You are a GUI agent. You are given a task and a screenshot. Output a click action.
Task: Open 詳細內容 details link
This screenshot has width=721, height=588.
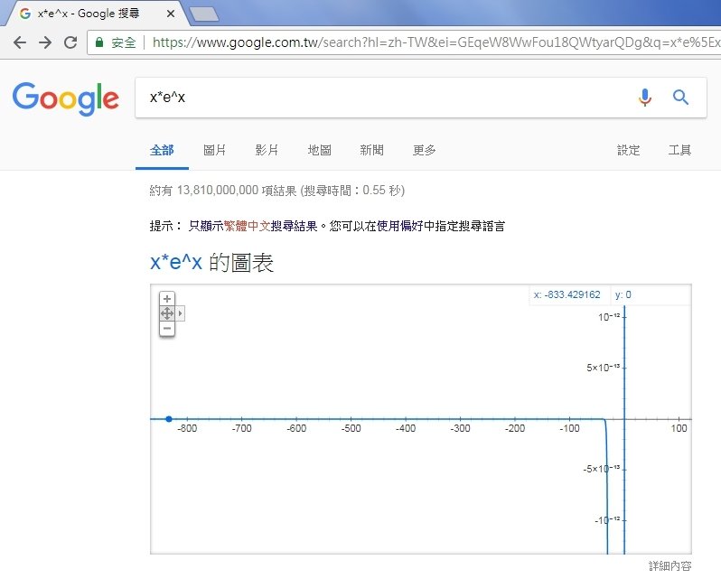click(x=670, y=566)
